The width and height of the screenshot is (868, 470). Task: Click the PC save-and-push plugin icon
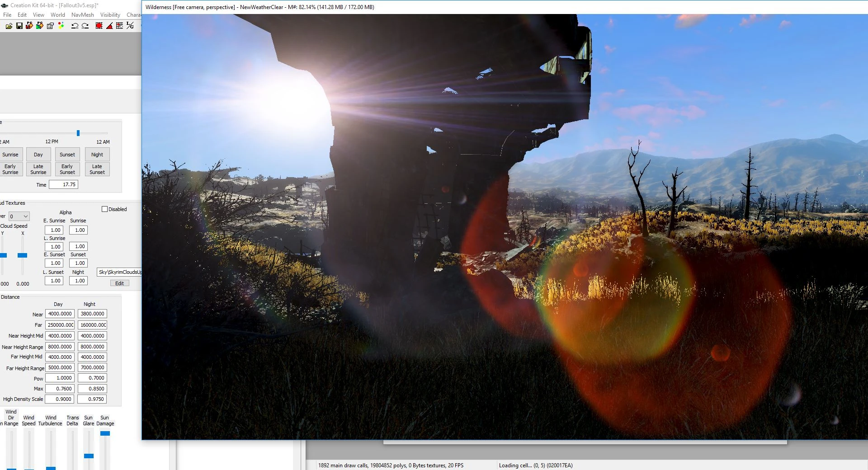(x=29, y=26)
